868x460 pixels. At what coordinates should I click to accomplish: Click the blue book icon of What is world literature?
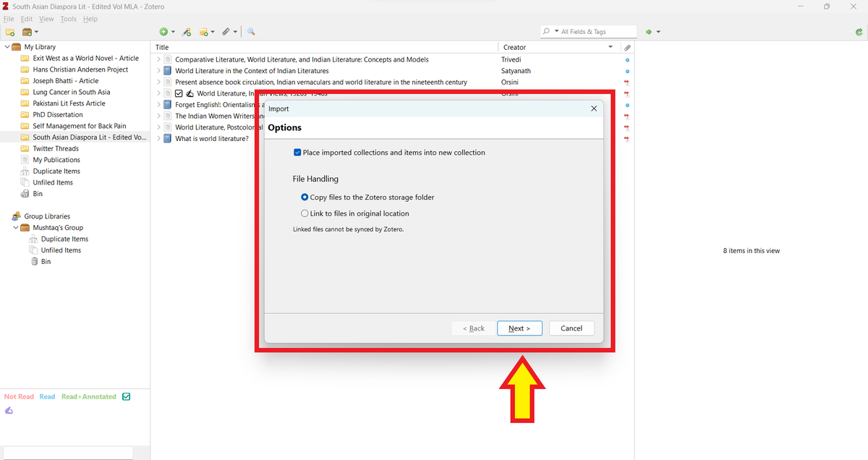168,139
